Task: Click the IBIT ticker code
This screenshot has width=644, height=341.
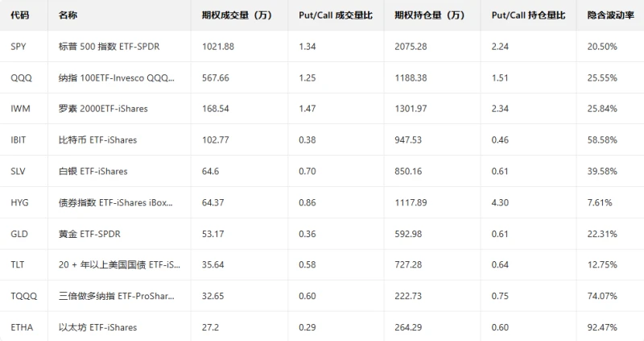Action: click(x=19, y=139)
